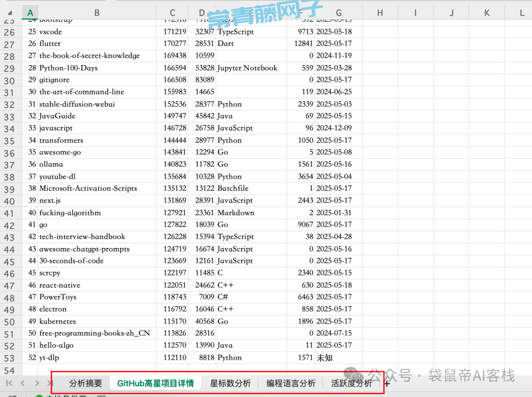Select the scrcpy cell
Viewport: 532px width, 397px height.
97,273
